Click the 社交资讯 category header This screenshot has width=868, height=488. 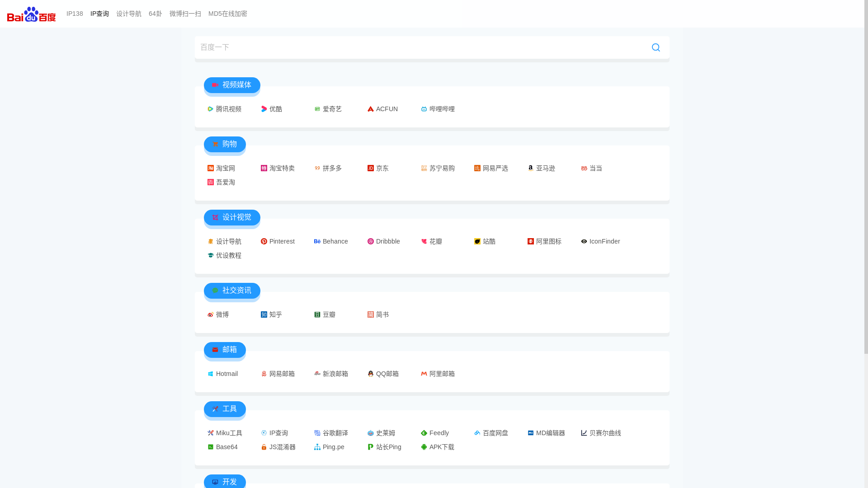click(232, 291)
